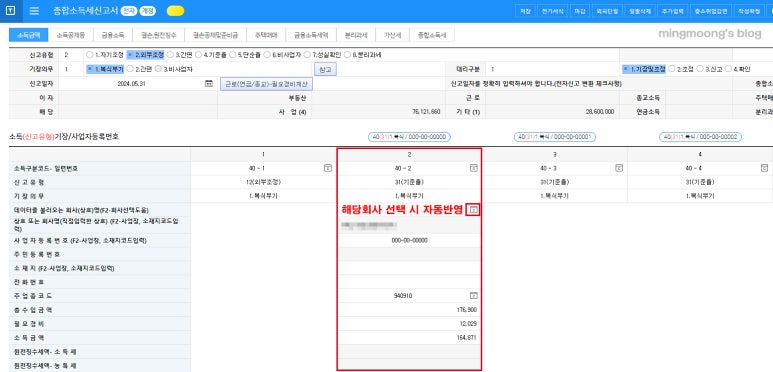Click the column 3 header
Image resolution: width=773 pixels, height=372 pixels.
coord(555,154)
